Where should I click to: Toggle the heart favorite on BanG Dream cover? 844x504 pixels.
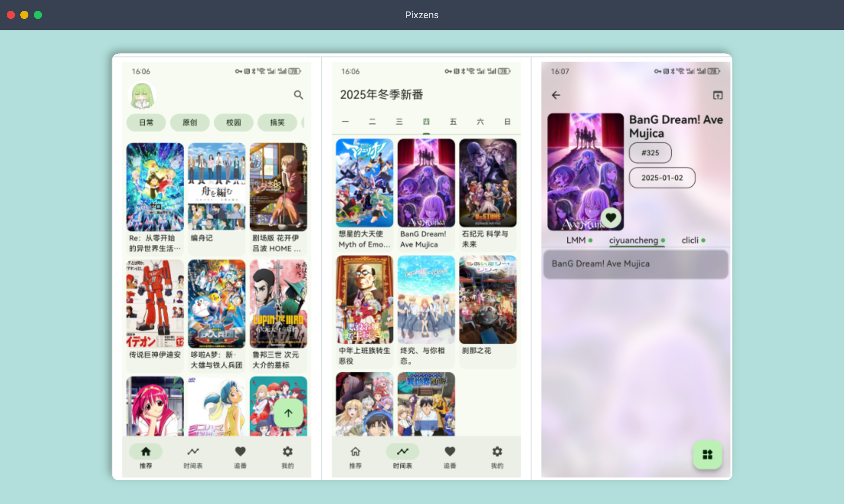pyautogui.click(x=610, y=218)
